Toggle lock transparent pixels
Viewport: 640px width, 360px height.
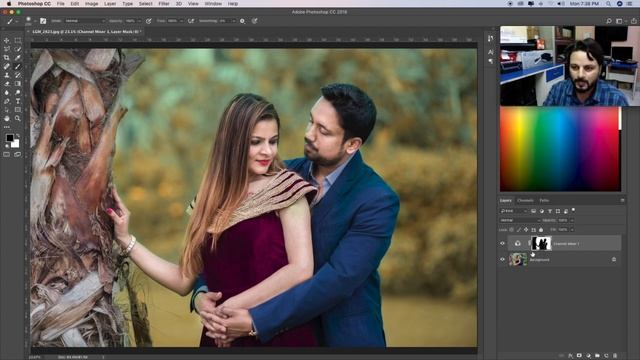511,230
